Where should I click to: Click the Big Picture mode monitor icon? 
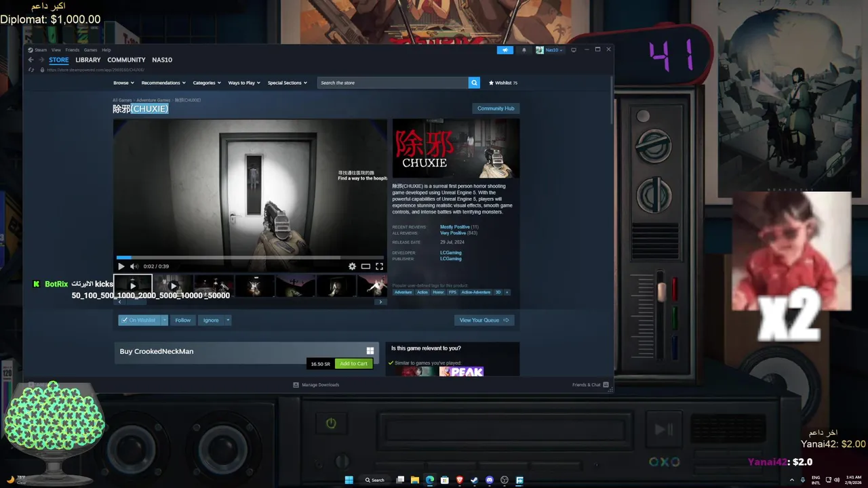click(x=574, y=49)
